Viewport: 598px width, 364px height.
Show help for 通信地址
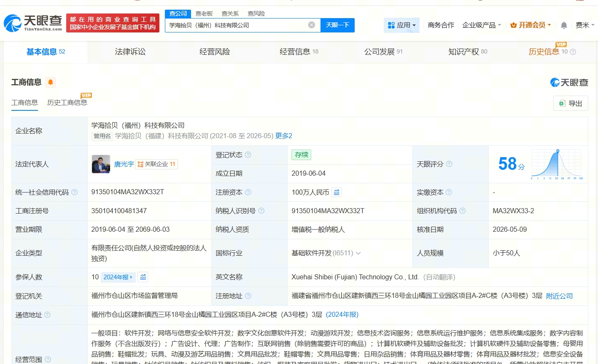pyautogui.click(x=47, y=315)
